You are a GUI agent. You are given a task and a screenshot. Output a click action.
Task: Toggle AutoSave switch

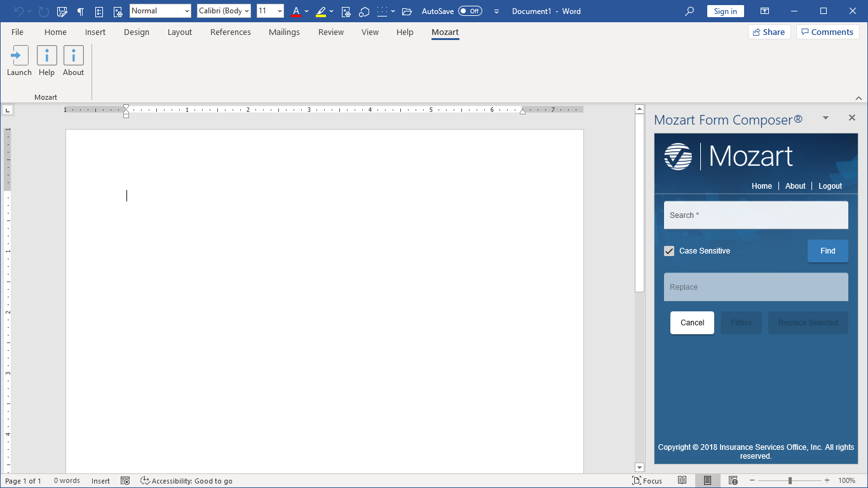[470, 11]
